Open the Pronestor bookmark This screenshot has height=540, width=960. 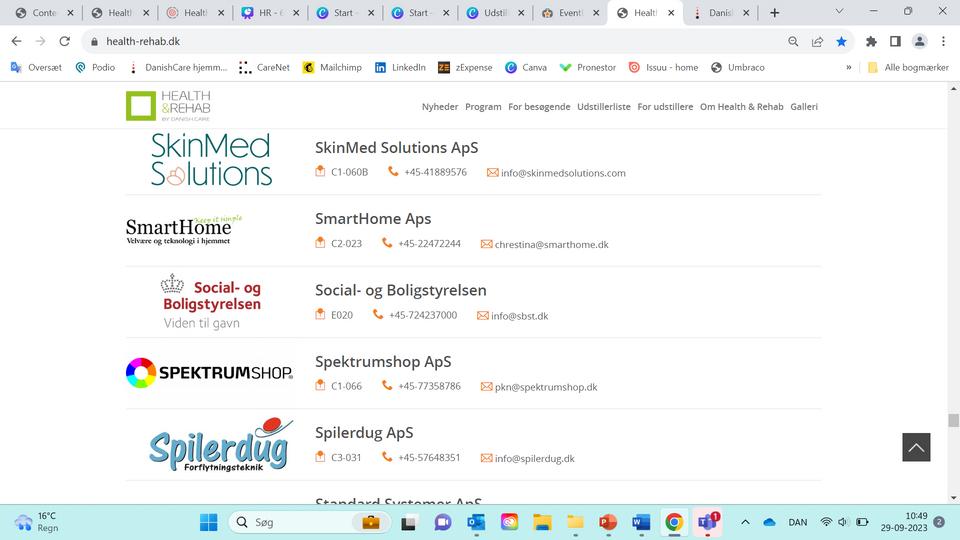click(x=588, y=67)
